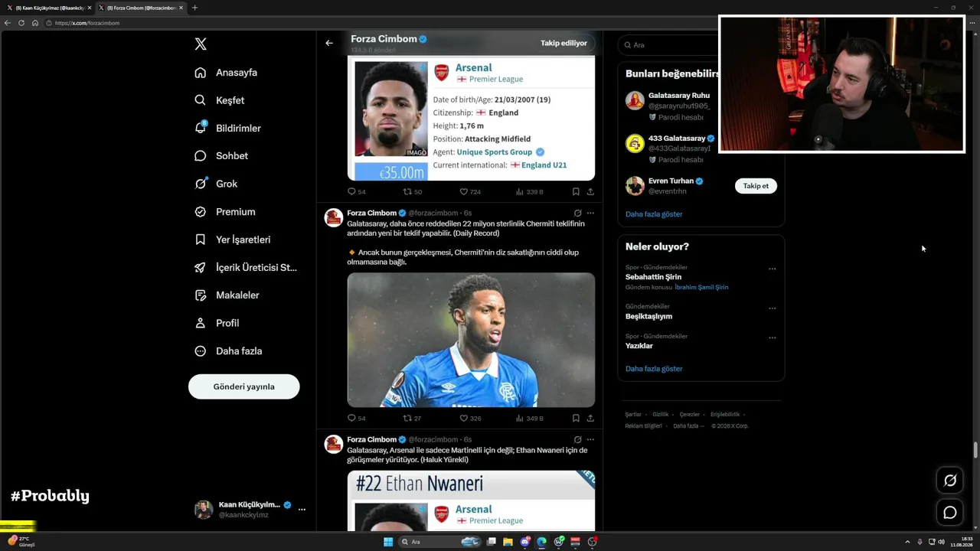Screen dimensions: 980x551
Task: Open more options for Yazıklar trend
Action: (772, 337)
